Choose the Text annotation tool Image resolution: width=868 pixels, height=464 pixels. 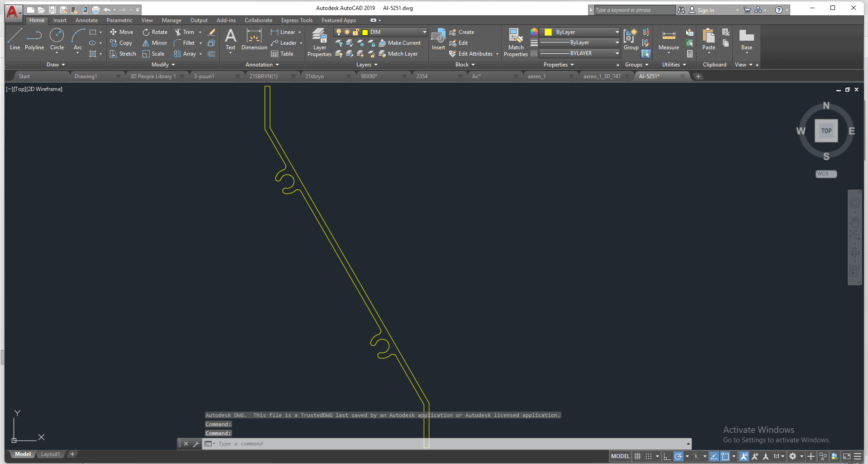tap(230, 39)
